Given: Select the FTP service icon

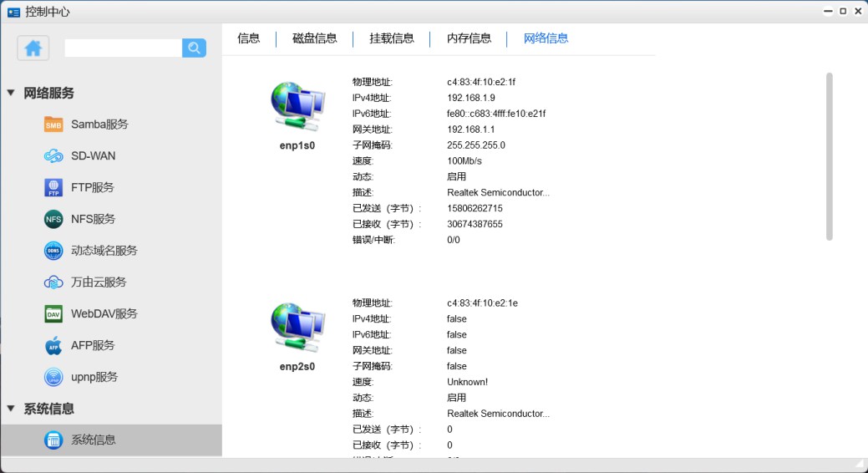Looking at the screenshot, I should click(53, 188).
